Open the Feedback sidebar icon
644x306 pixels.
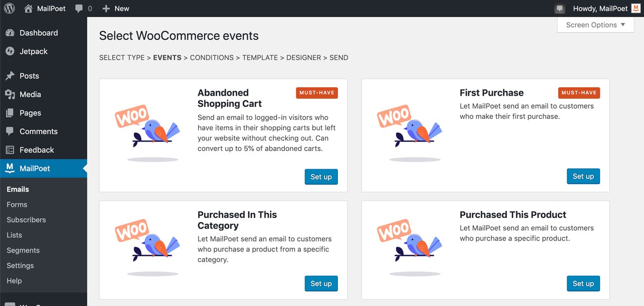click(x=10, y=150)
